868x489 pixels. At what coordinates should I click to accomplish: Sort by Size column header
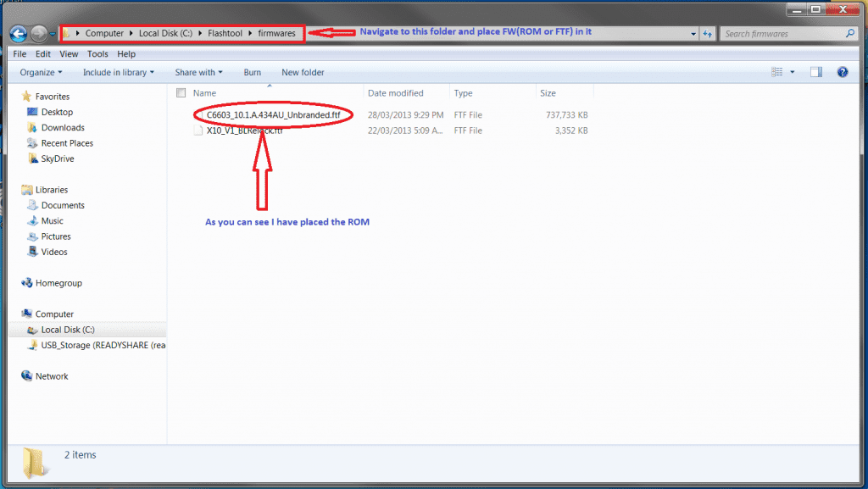tap(548, 93)
